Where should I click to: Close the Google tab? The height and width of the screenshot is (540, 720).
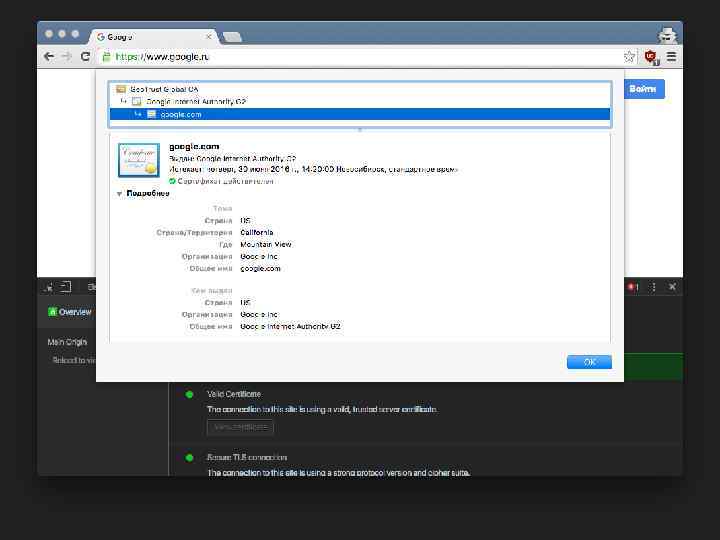208,36
